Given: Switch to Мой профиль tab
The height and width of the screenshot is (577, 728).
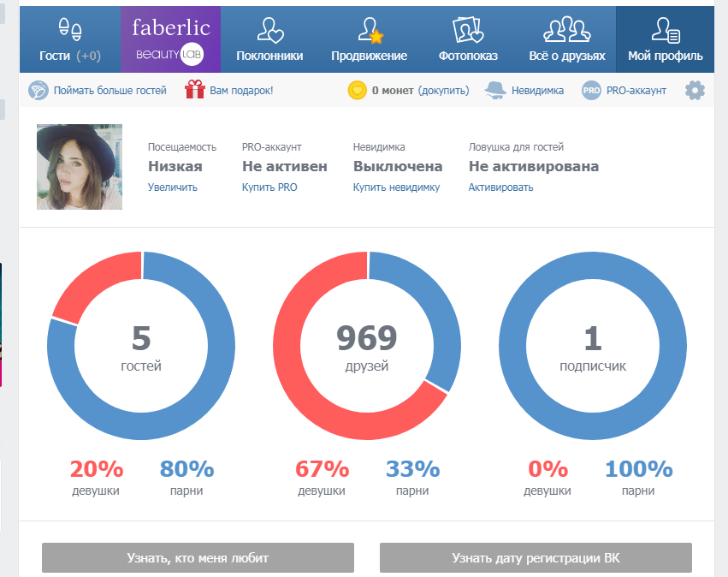Looking at the screenshot, I should pos(665,39).
